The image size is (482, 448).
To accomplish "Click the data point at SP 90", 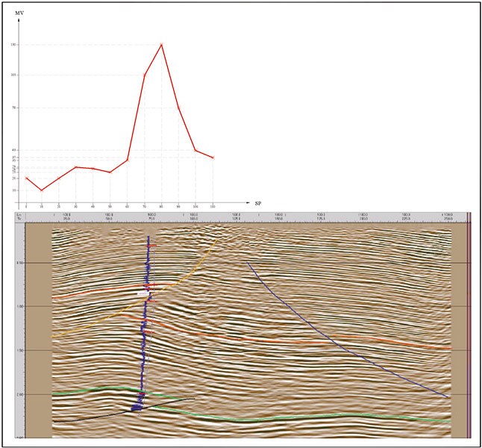I will click(x=179, y=108).
